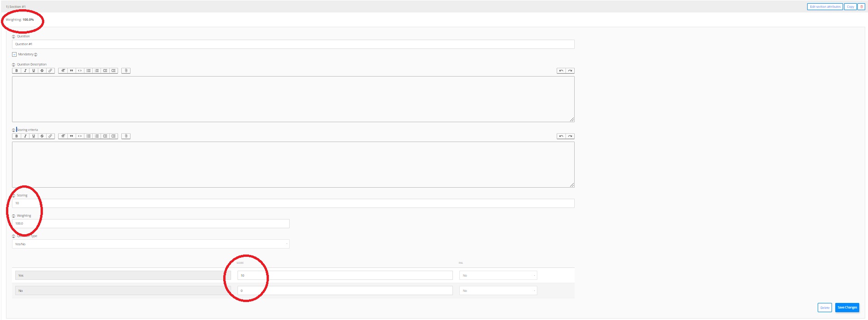This screenshot has width=868, height=320.
Task: Click the redo arrow above the Scoring criteria
Action: coord(570,136)
